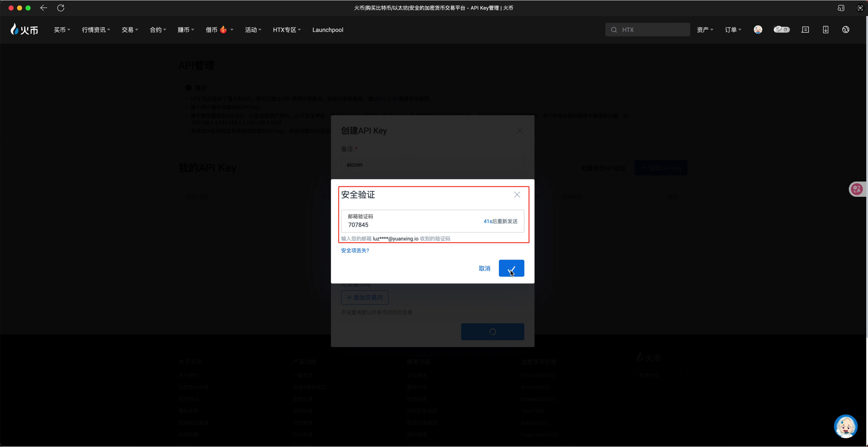This screenshot has width=868, height=447.
Task: Toggle the theme switch in header
Action: (782, 30)
